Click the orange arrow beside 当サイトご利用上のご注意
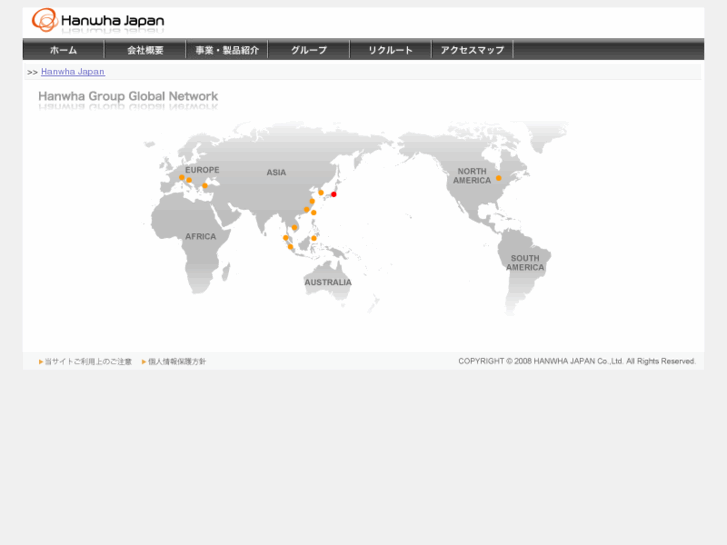Image resolution: width=727 pixels, height=545 pixels. 41,361
